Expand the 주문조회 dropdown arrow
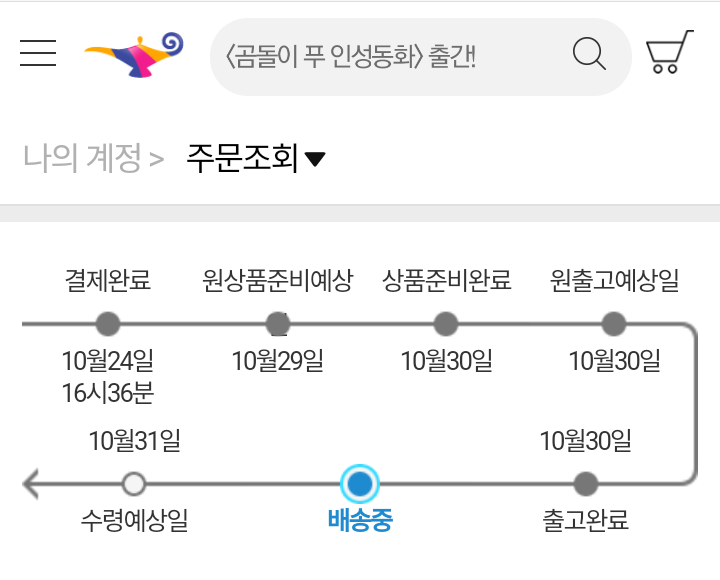Screen dimensions: 720x580 coord(315,159)
